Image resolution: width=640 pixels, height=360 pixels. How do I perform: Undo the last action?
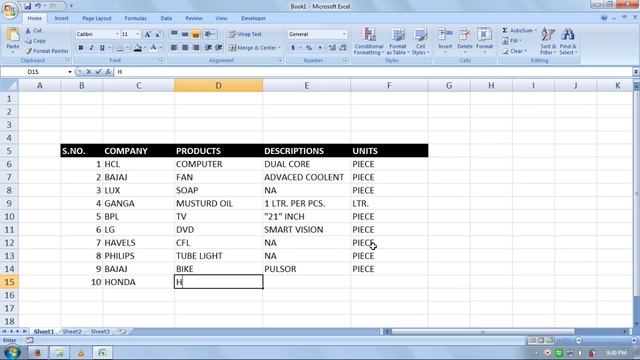[38, 6]
